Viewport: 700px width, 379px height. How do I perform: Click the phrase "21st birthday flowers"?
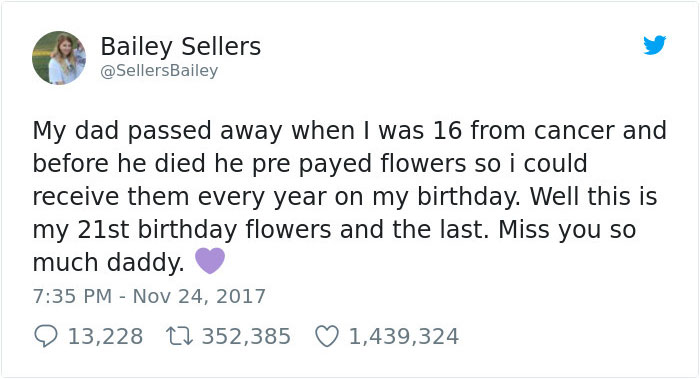204,229
